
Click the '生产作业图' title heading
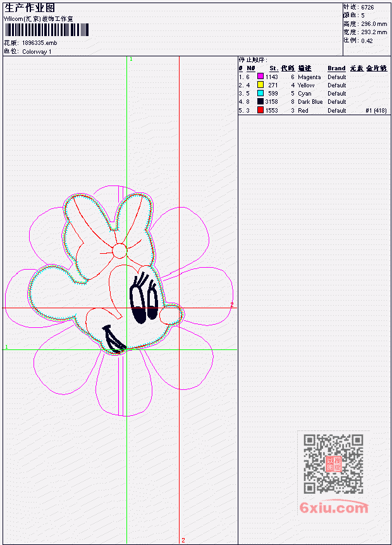coord(30,8)
